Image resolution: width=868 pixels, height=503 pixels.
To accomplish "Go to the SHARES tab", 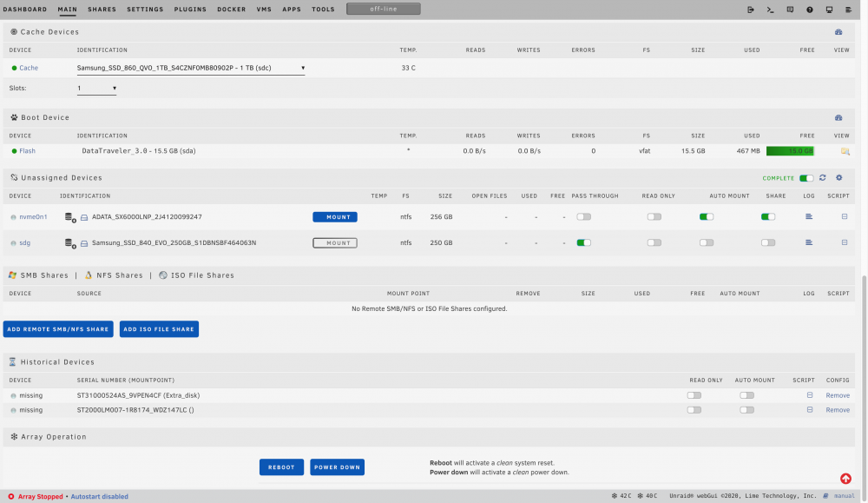I will pyautogui.click(x=102, y=10).
